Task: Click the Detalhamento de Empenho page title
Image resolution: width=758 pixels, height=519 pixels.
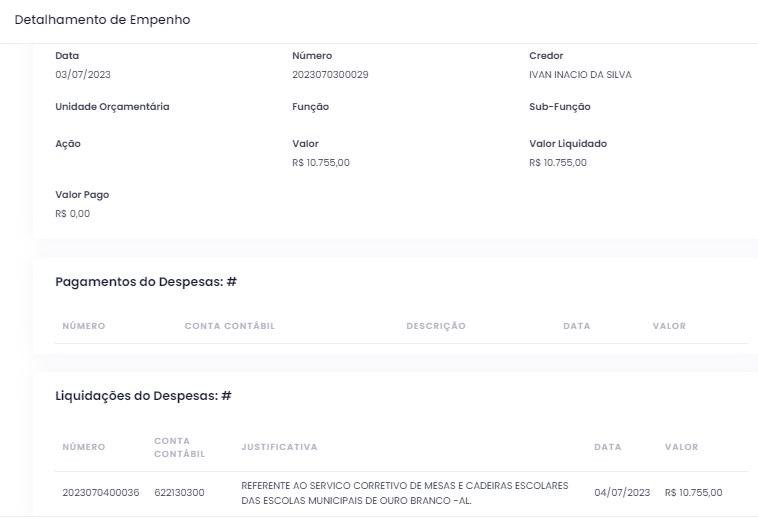Action: tap(102, 20)
